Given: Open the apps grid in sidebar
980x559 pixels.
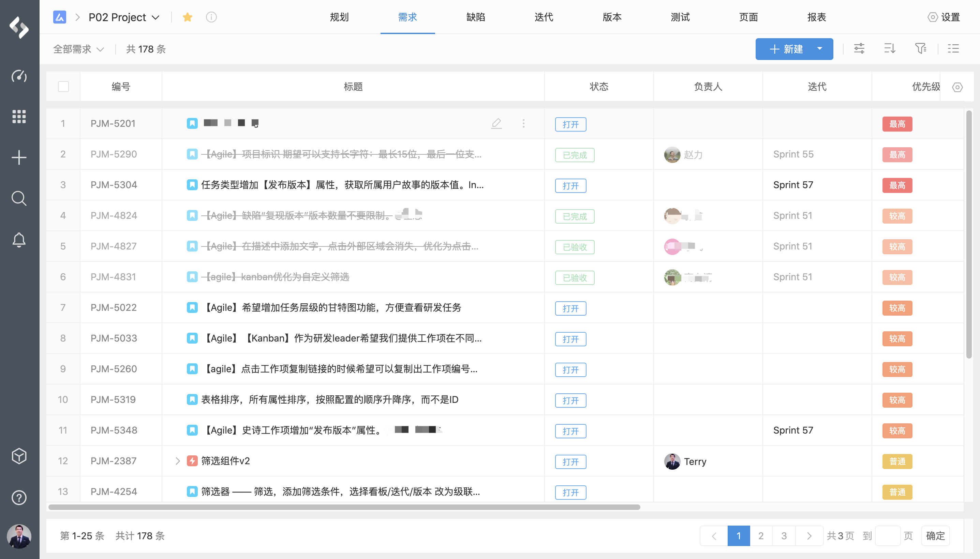Looking at the screenshot, I should tap(19, 116).
